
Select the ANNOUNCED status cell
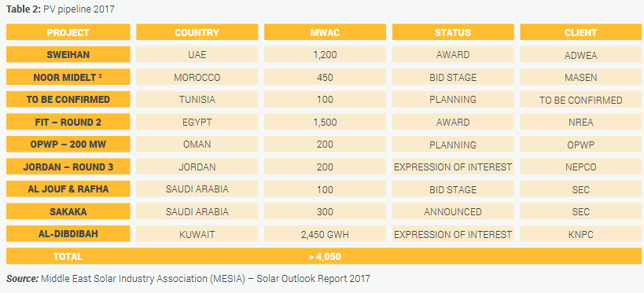pyautogui.click(x=453, y=212)
